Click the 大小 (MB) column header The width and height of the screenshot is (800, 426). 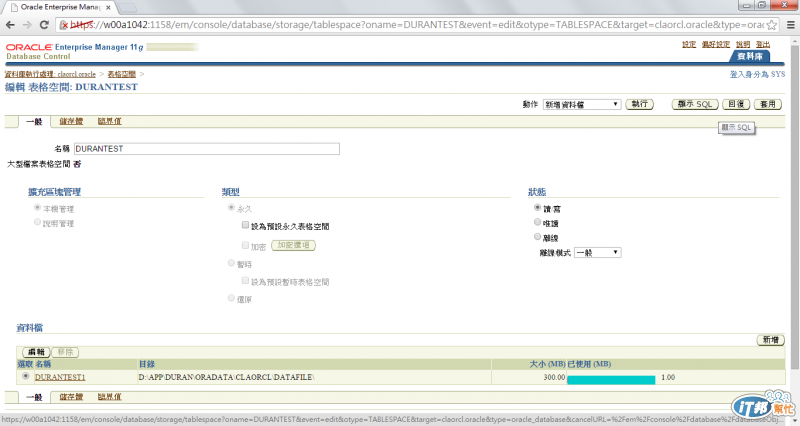tap(547, 364)
